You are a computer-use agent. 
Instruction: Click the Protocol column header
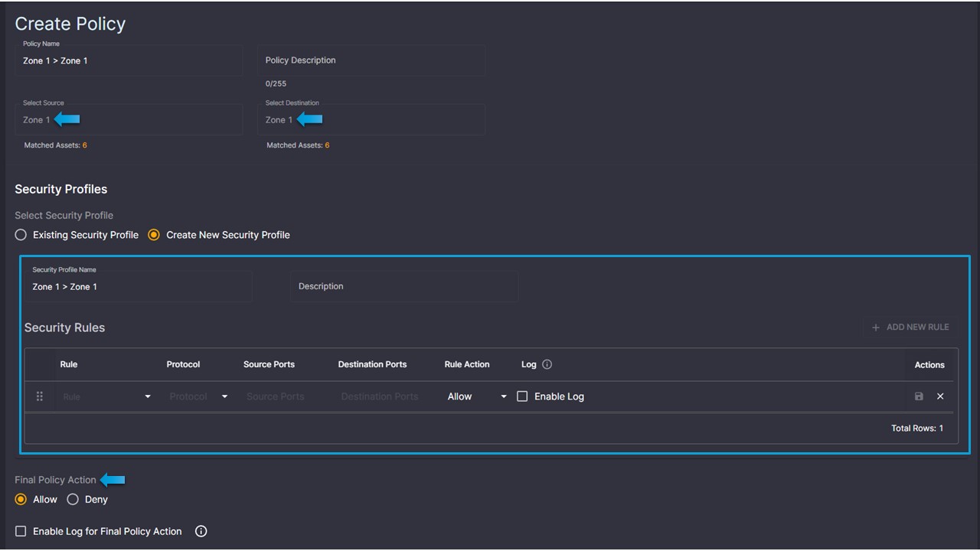(183, 364)
